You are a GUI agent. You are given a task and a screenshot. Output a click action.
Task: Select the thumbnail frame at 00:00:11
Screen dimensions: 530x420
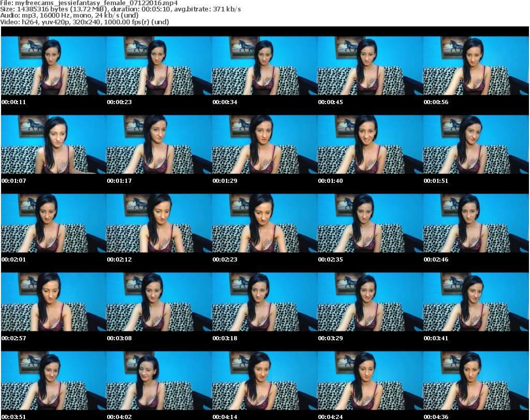click(54, 66)
